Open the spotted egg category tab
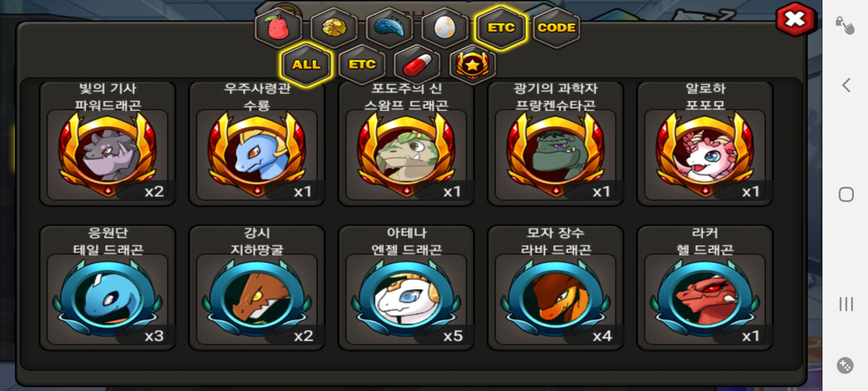Screen dimensions: 868x391 pyautogui.click(x=445, y=28)
